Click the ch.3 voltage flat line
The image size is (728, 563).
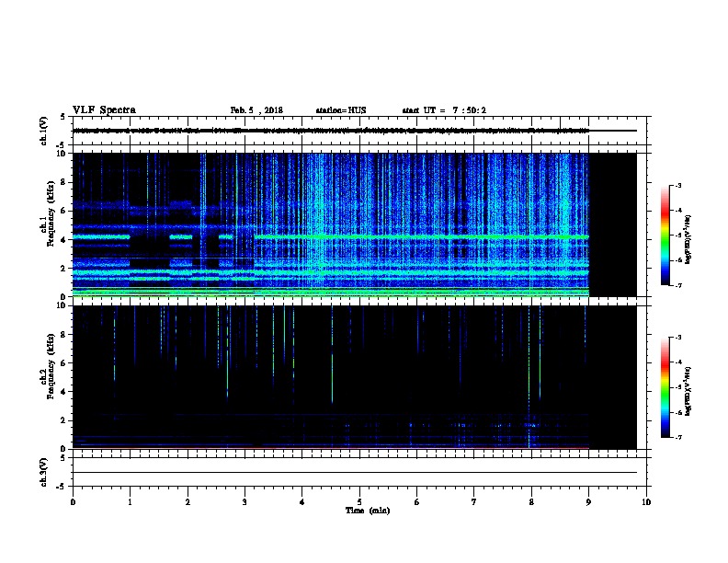[354, 473]
